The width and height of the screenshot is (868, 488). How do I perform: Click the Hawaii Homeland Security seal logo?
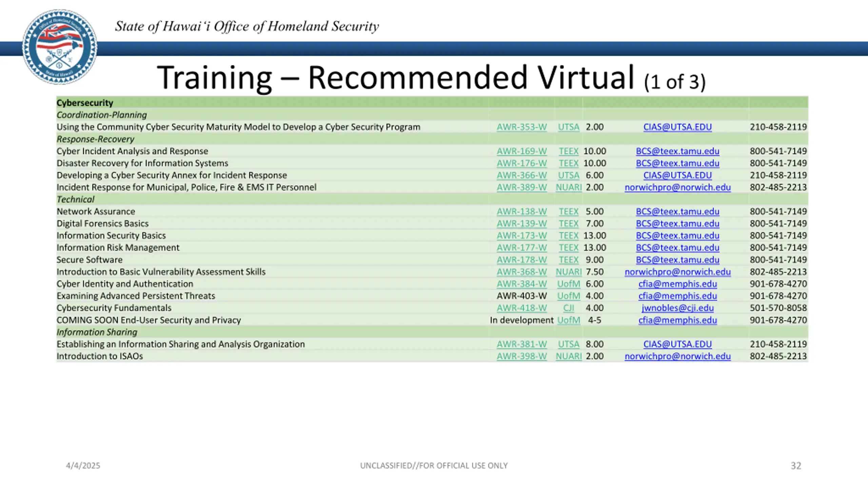[x=60, y=47]
